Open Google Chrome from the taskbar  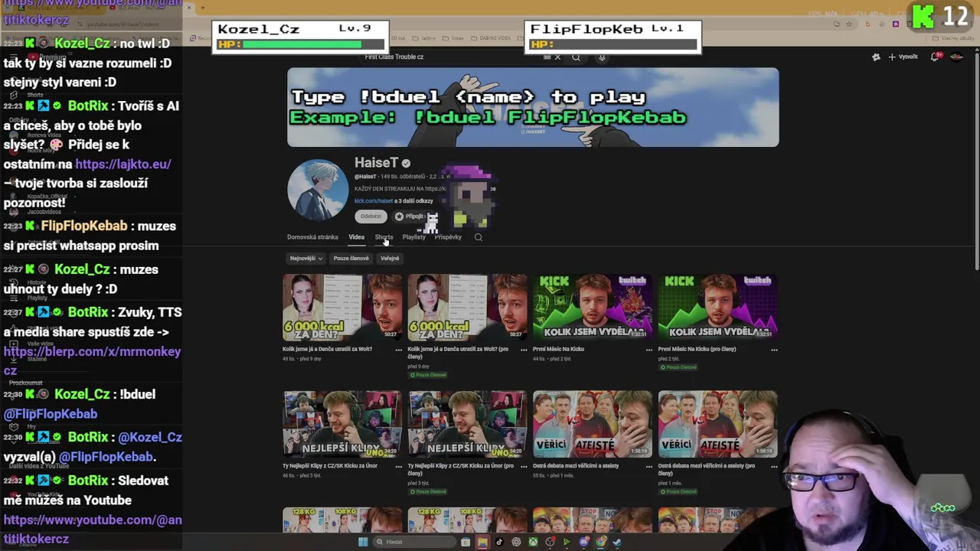(x=601, y=542)
